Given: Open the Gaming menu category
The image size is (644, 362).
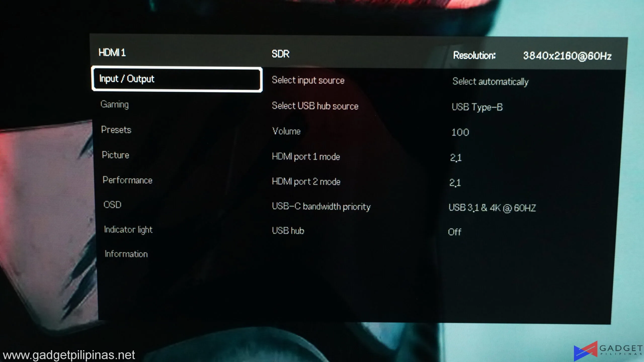Looking at the screenshot, I should [114, 104].
